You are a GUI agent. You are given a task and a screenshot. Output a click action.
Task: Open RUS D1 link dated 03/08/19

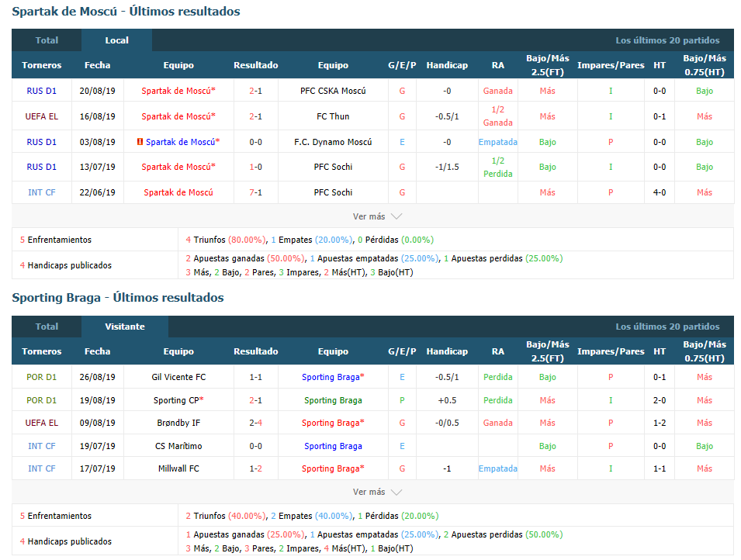42,142
